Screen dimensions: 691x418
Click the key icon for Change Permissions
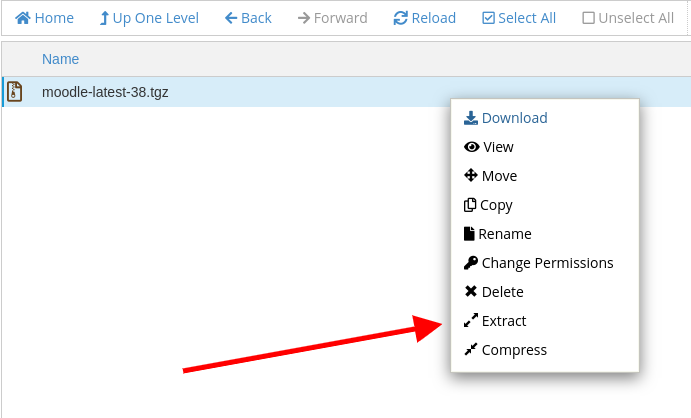pos(471,263)
